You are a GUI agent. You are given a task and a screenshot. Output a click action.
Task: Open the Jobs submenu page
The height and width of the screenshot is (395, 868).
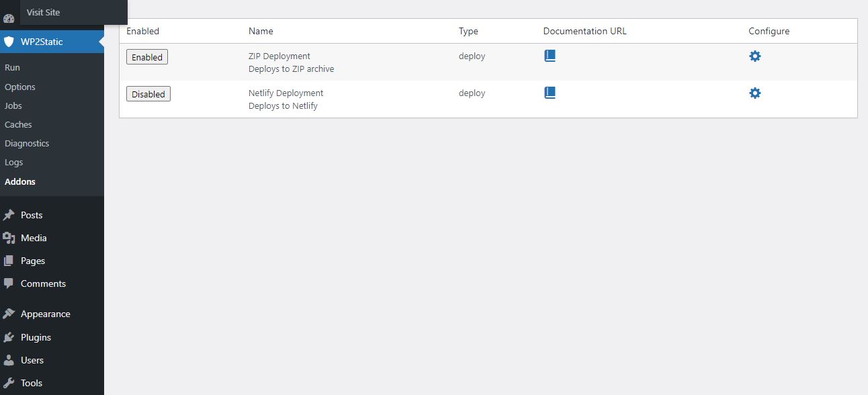tap(13, 105)
